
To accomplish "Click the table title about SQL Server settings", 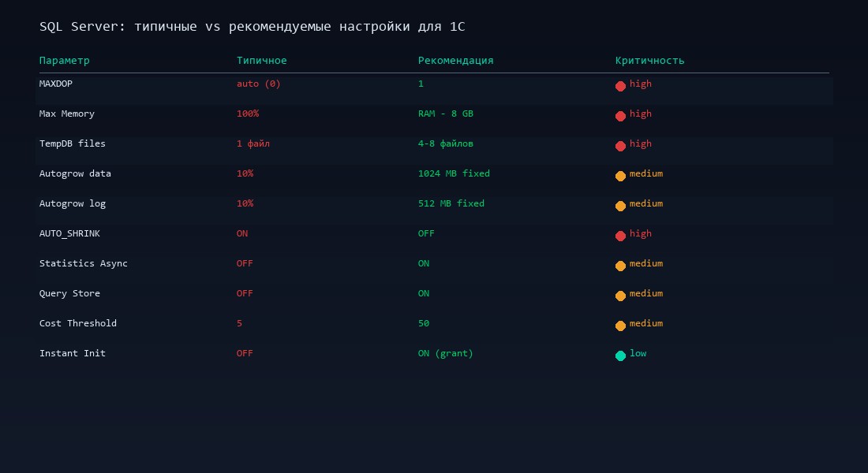I will pyautogui.click(x=253, y=26).
